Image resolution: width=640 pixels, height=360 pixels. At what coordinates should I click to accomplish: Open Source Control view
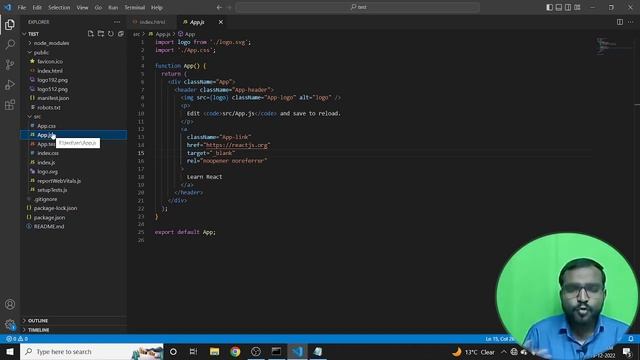coord(10,64)
